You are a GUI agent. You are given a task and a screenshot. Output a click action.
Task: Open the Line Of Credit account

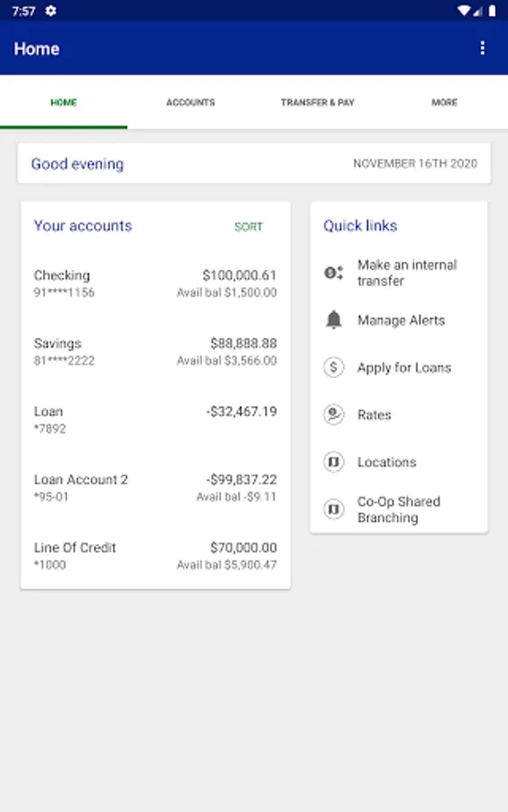(155, 556)
